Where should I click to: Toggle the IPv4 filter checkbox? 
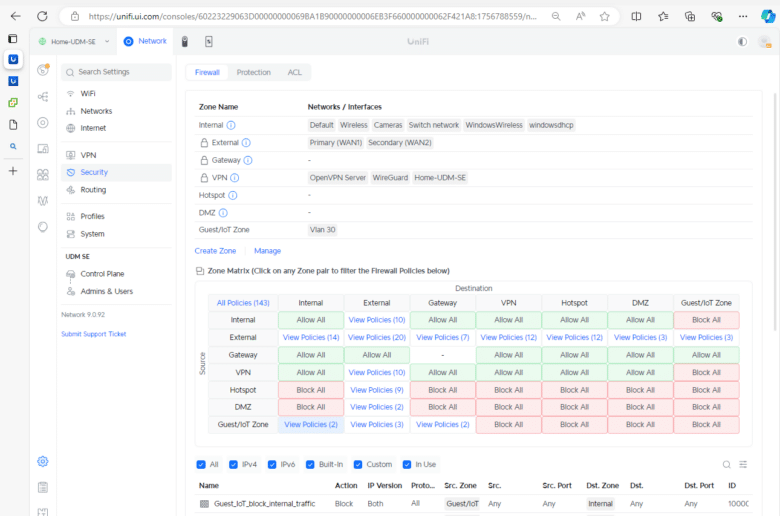[x=233, y=464]
